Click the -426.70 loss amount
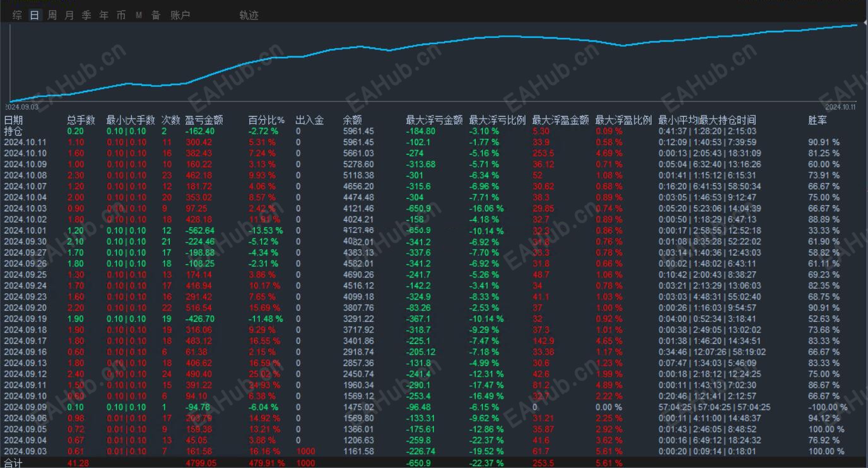 pyautogui.click(x=200, y=319)
